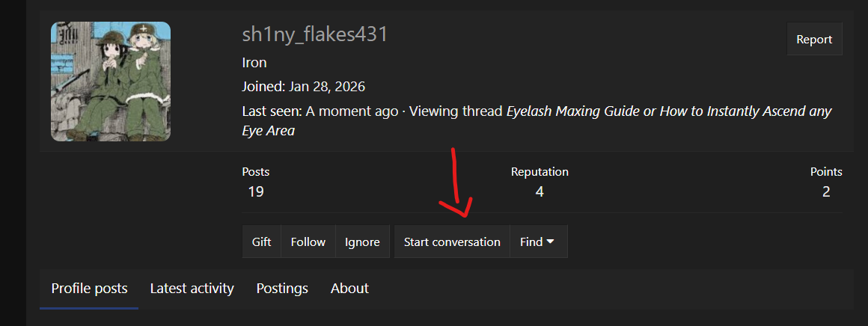Click the Iron user rank title

[254, 62]
